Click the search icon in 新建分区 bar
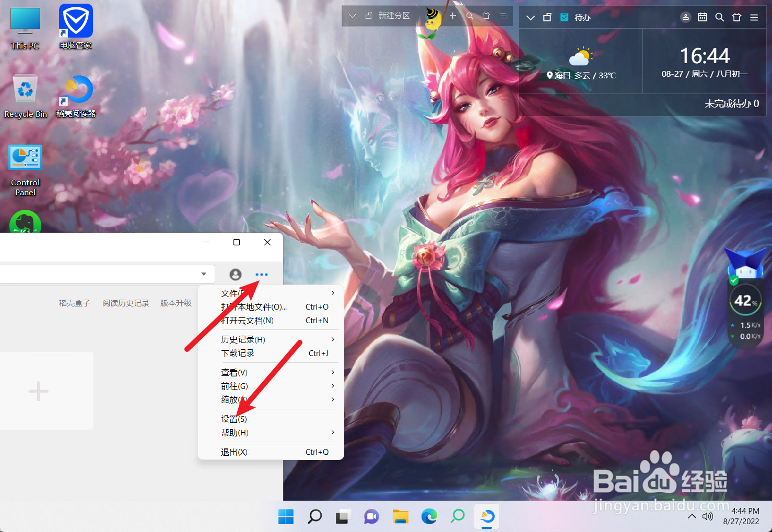Viewport: 772px width, 532px height. [x=470, y=16]
